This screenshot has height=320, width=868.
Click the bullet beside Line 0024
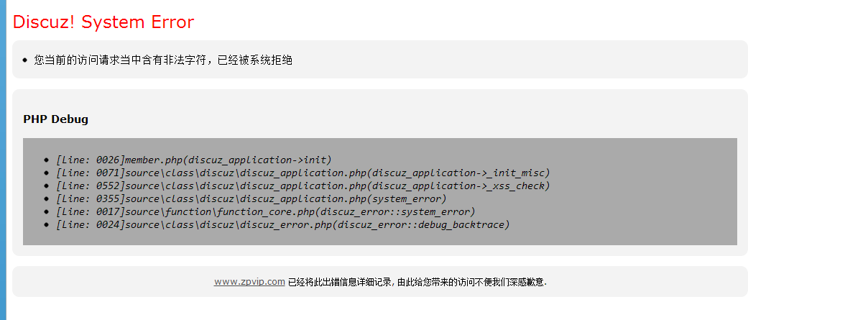click(47, 224)
